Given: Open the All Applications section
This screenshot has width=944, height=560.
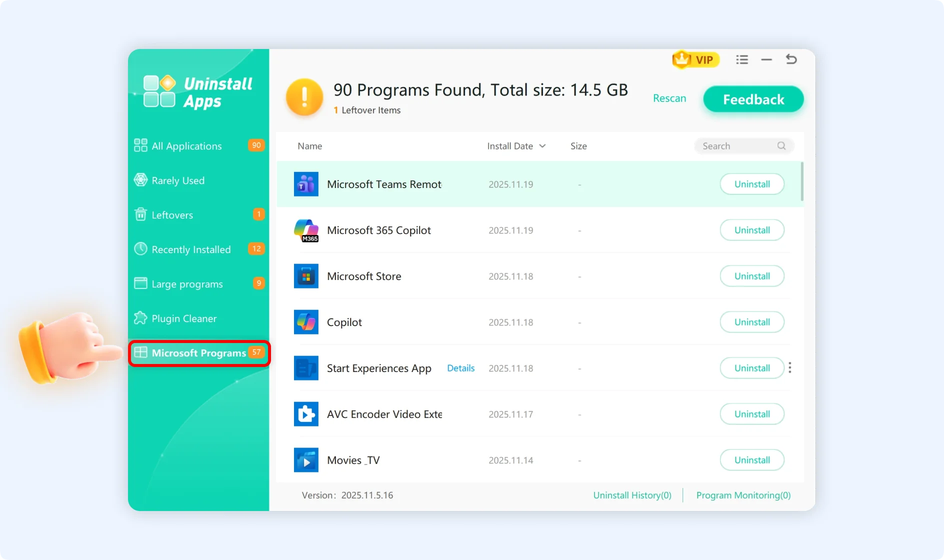Looking at the screenshot, I should coord(186,145).
